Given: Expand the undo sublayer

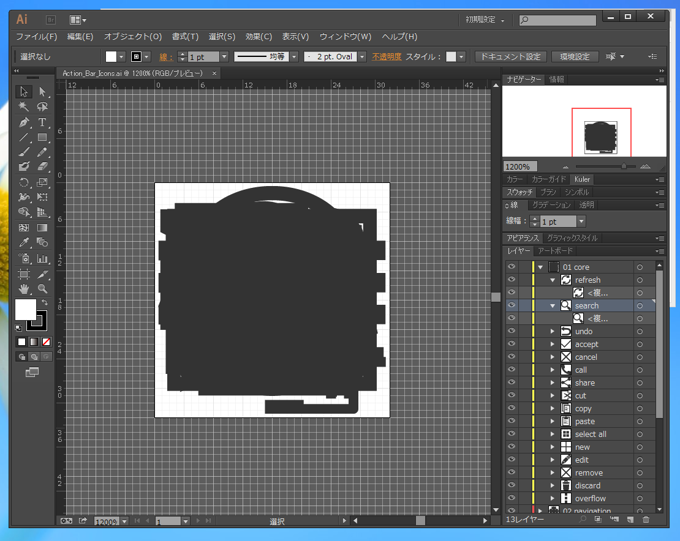Looking at the screenshot, I should point(552,331).
